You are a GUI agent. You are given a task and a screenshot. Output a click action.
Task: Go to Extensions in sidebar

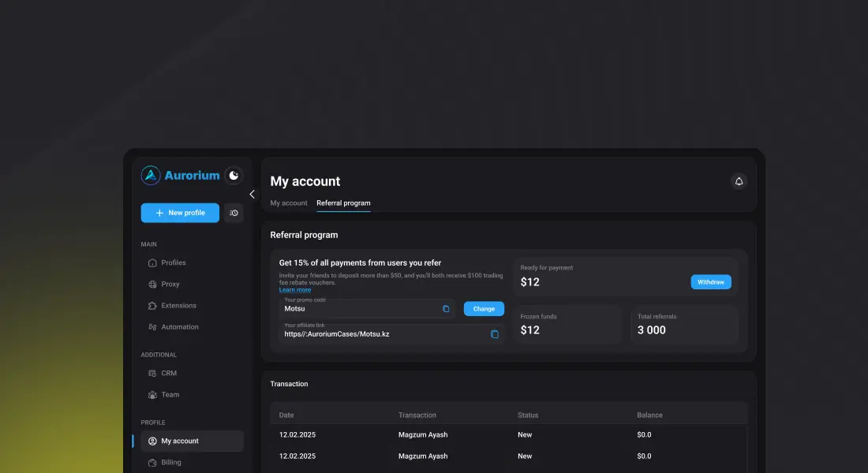point(178,305)
